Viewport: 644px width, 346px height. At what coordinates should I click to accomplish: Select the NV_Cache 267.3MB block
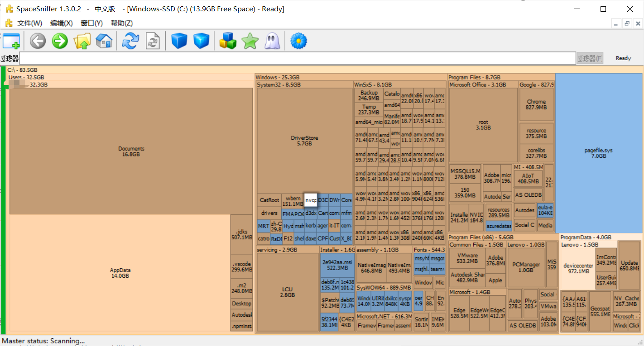click(626, 301)
